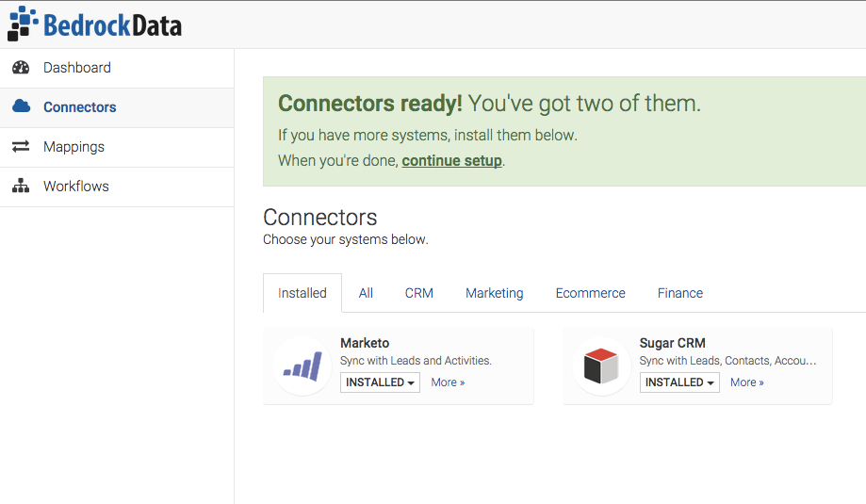
Task: Open the Dashboard page
Action: (x=117, y=68)
